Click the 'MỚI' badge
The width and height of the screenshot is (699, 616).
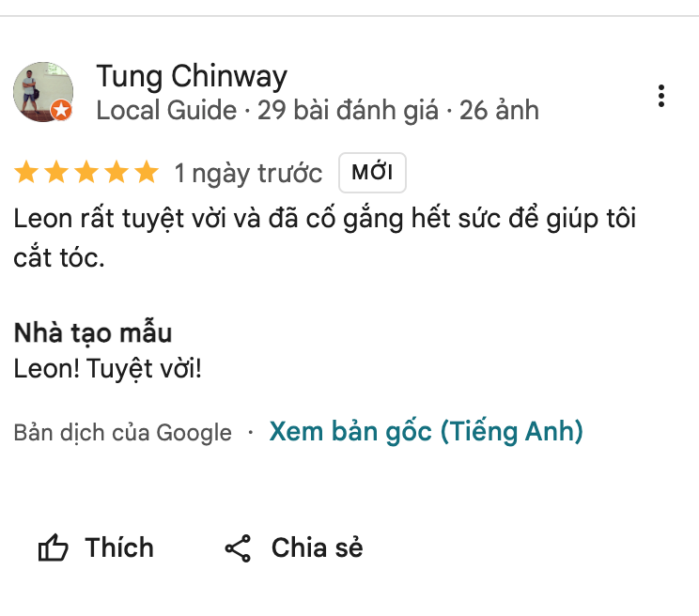pyautogui.click(x=372, y=173)
